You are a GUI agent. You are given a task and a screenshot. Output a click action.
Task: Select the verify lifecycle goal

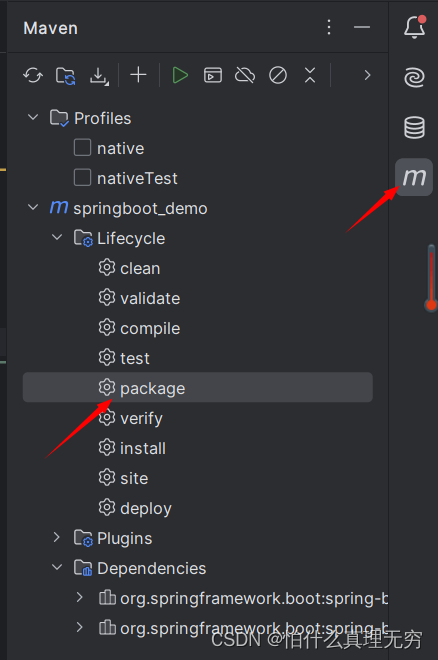coord(198,418)
